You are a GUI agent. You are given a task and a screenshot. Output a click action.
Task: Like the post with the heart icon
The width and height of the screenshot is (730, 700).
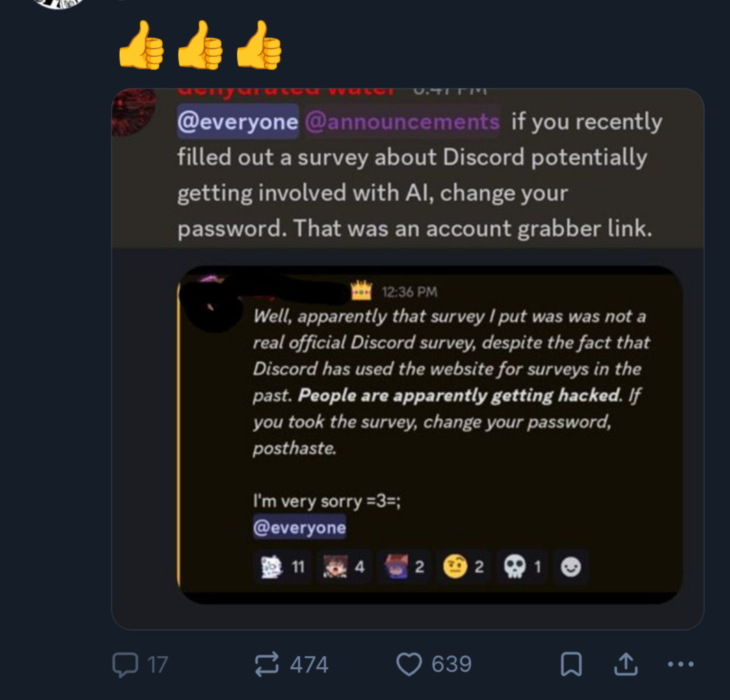pyautogui.click(x=409, y=664)
